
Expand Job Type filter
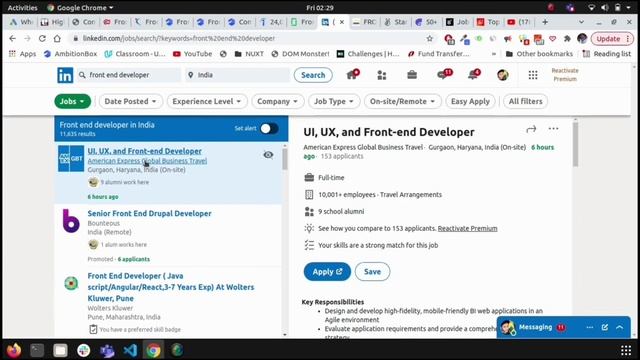point(334,101)
